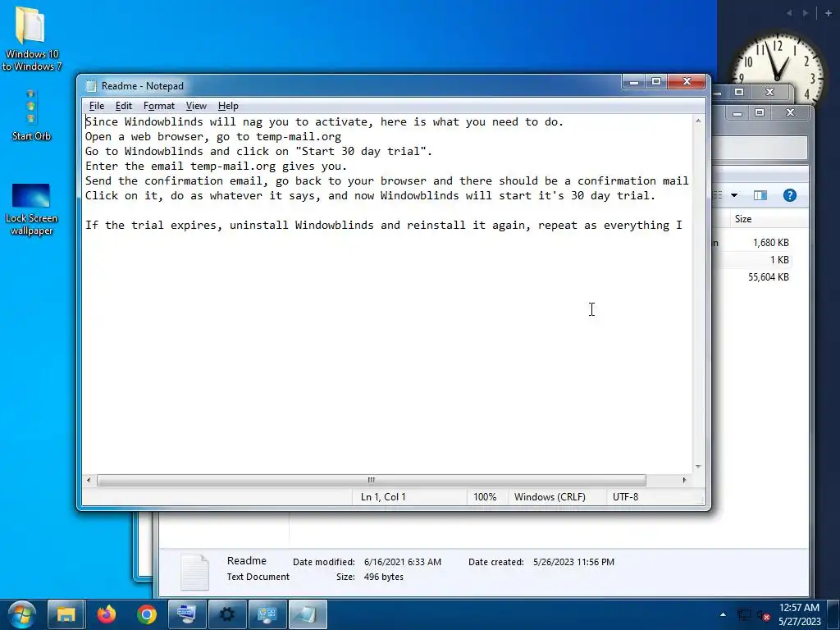Click the 100% zoom status bar entry

pyautogui.click(x=485, y=496)
